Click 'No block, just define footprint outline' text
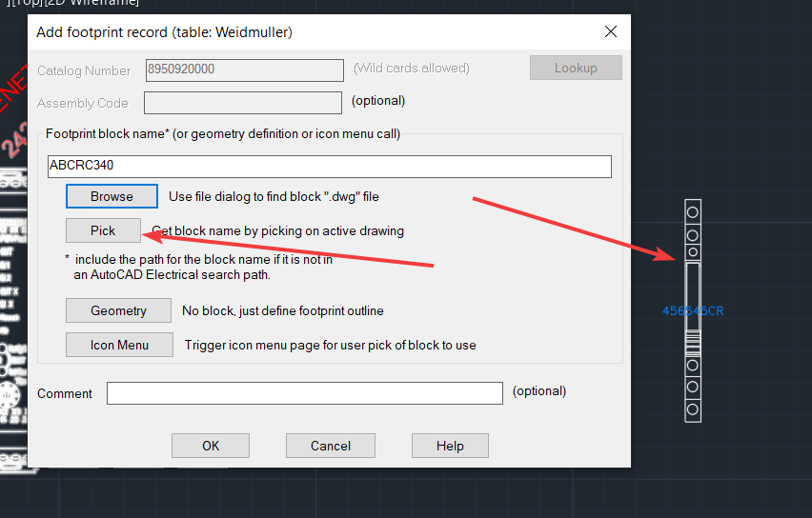The height and width of the screenshot is (518, 812). 283,310
